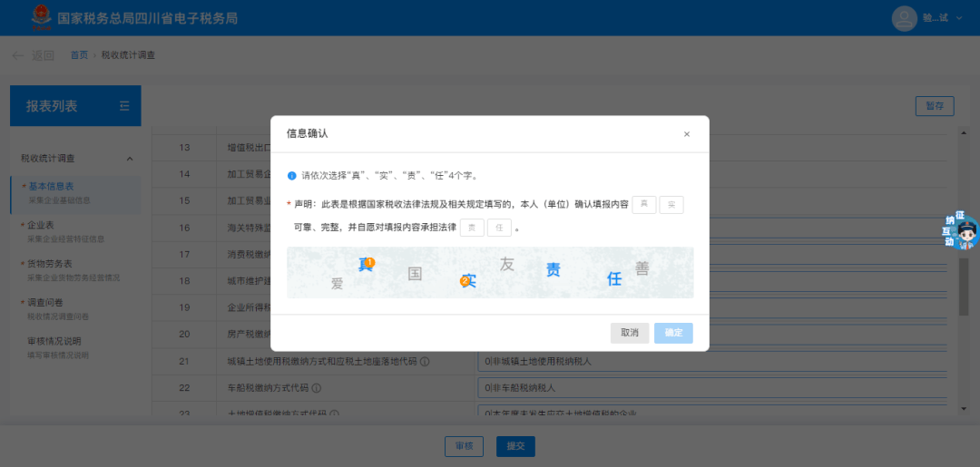Click the third answer box 责

(x=472, y=228)
